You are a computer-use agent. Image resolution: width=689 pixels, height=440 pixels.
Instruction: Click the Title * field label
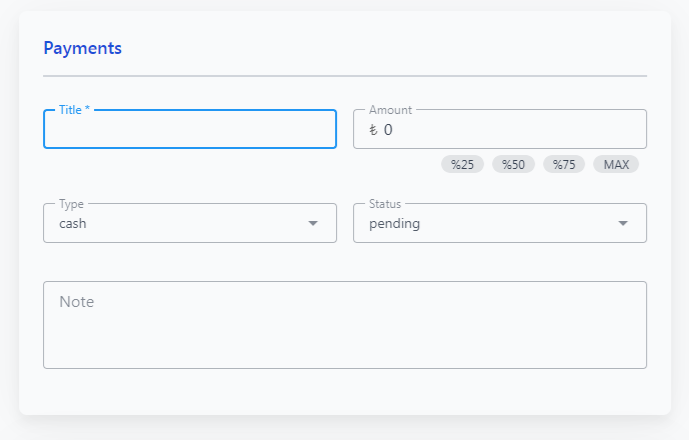tap(74, 110)
